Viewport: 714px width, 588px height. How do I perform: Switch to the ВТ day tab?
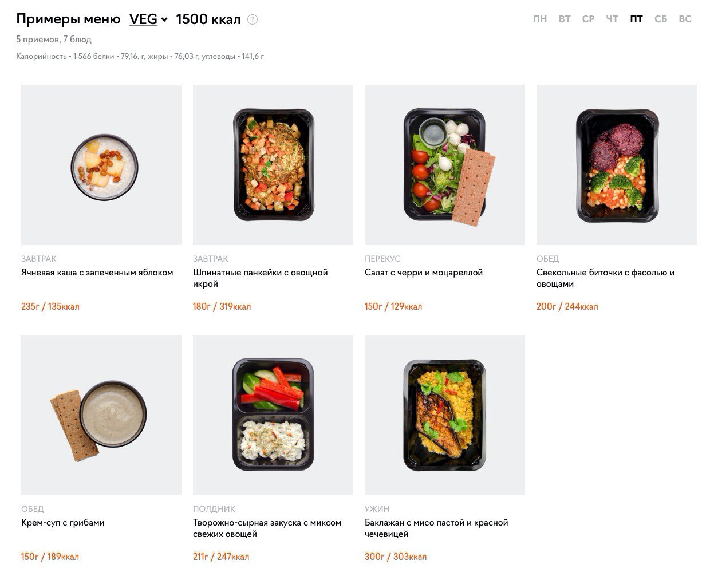point(565,19)
